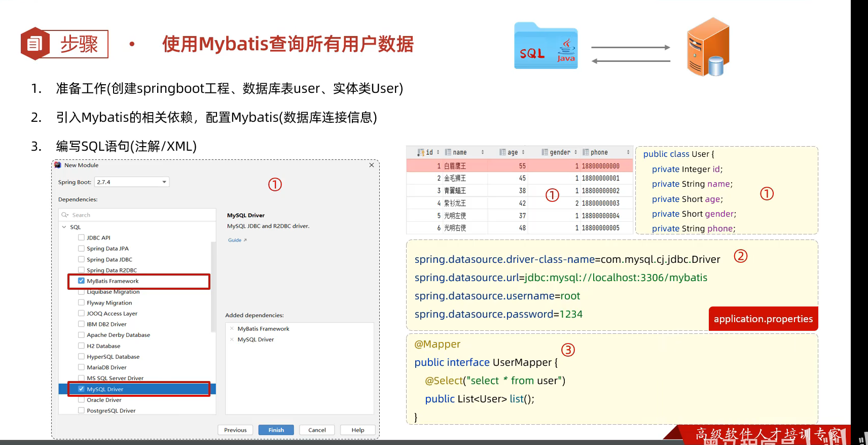Click the application.properties label
This screenshot has width=868, height=445.
[x=763, y=319]
